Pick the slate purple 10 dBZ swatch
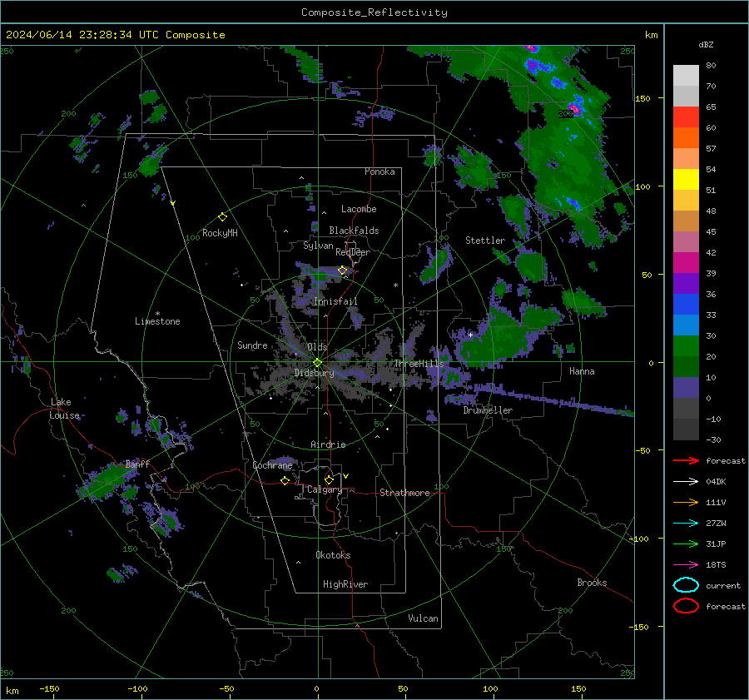Viewport: 749px width, 700px height. (x=686, y=387)
